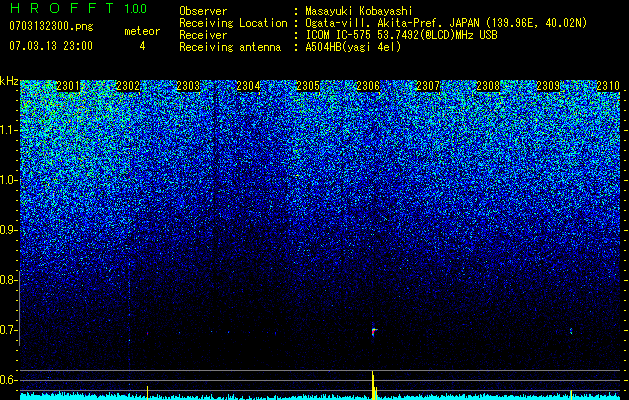Viewport: 629px width, 400px height.
Task: Click the Receiver field label
Action: pos(203,35)
